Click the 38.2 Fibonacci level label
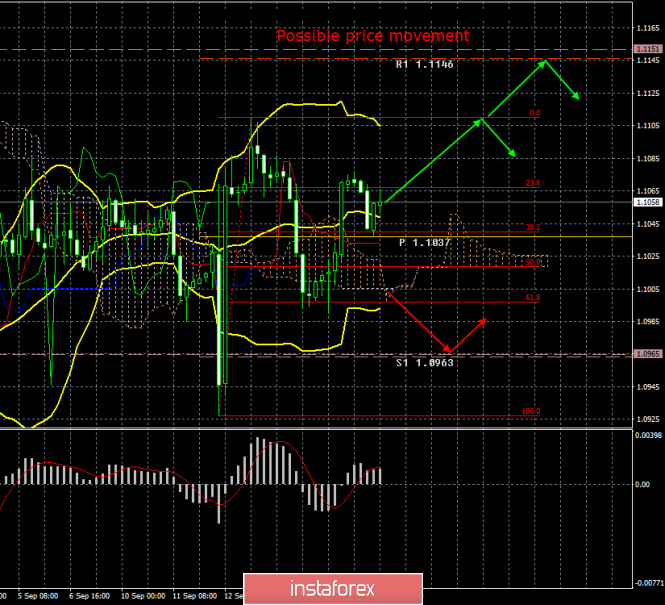Screen dimensions: 665x605 pyautogui.click(x=533, y=228)
